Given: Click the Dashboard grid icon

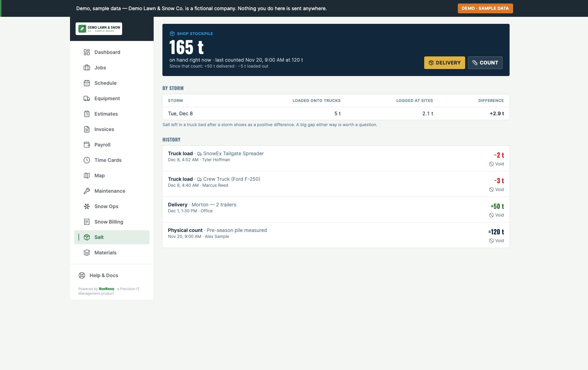Looking at the screenshot, I should [x=87, y=52].
